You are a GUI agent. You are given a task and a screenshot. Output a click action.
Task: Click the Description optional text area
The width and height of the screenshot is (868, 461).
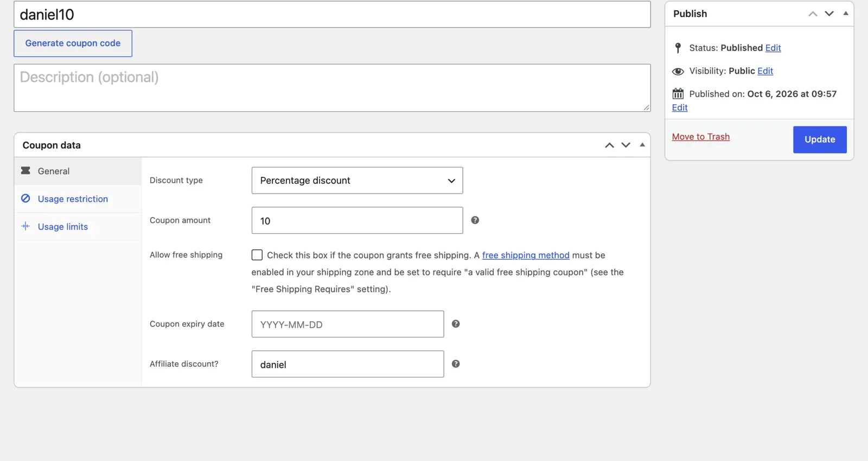tap(332, 88)
